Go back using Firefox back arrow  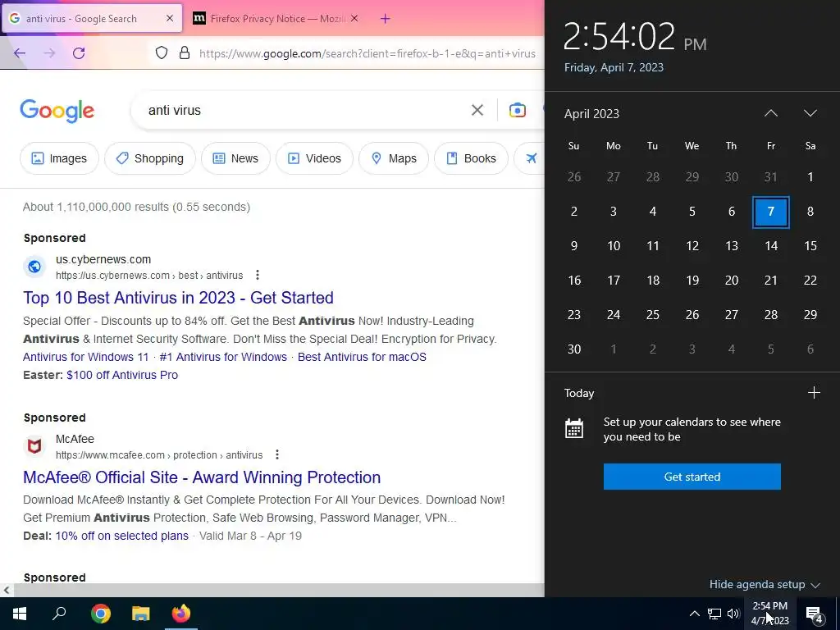click(20, 52)
